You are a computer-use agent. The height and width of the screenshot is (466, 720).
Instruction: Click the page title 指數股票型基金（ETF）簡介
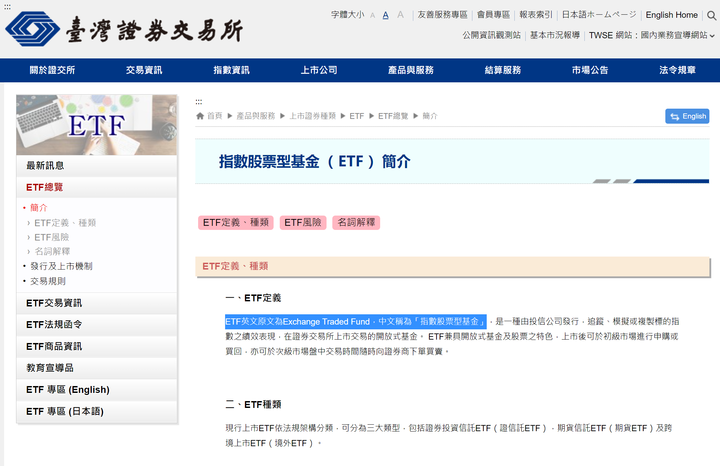(315, 162)
